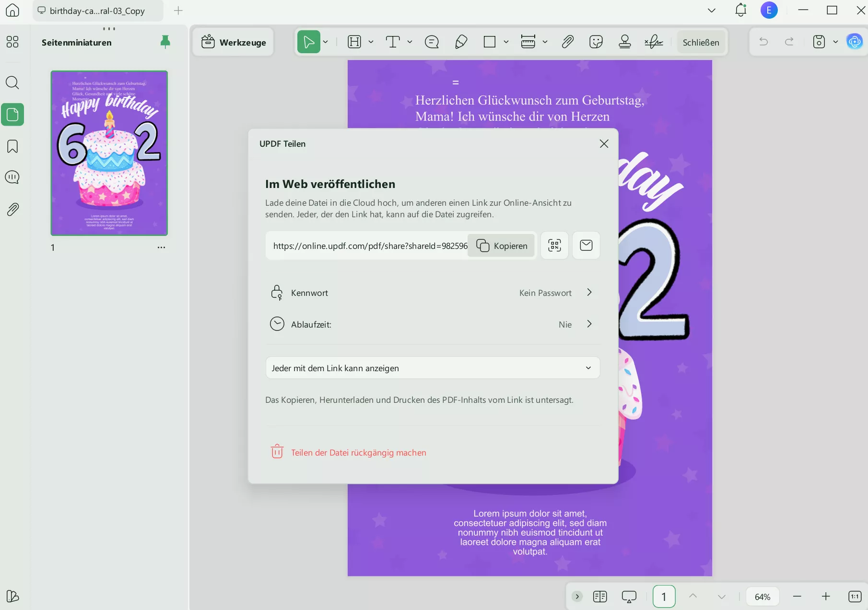Select the cursor selection tool

[308, 42]
